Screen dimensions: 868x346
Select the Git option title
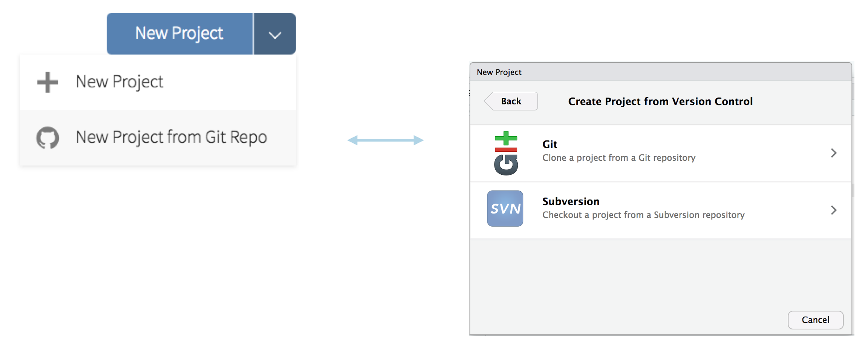click(x=550, y=144)
